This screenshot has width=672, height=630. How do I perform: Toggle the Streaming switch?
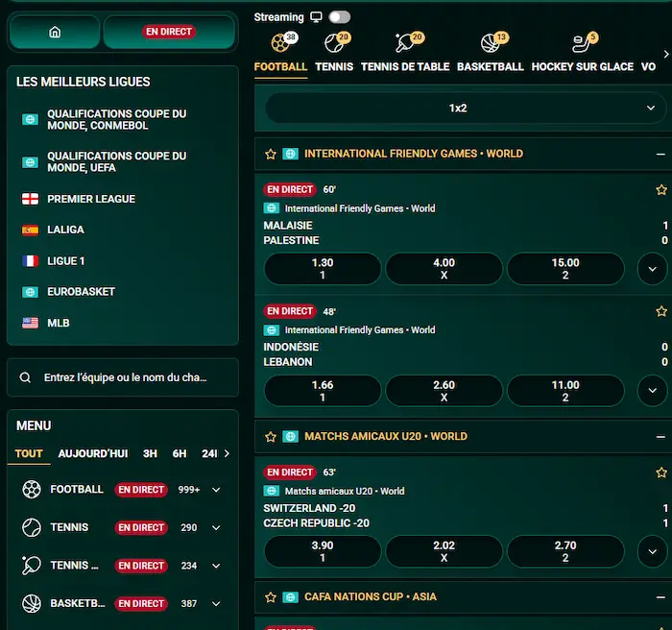tap(339, 17)
